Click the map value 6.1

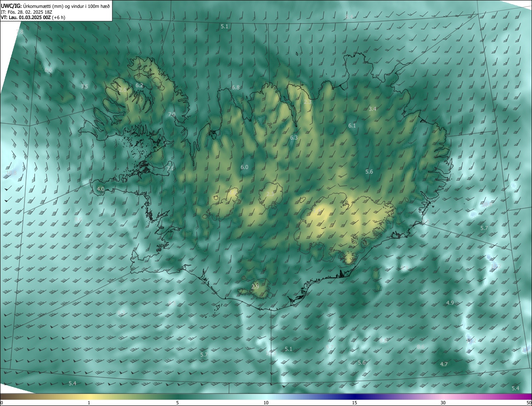click(352, 126)
